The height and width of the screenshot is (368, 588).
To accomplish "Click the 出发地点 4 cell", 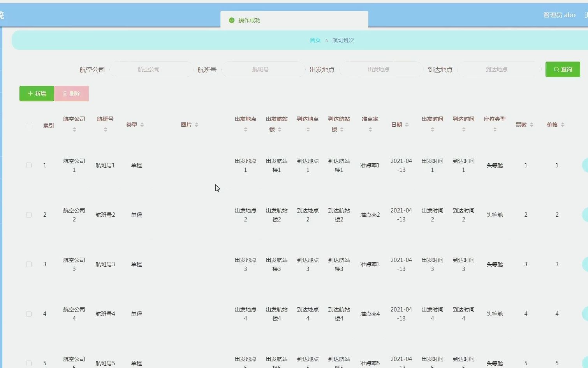I will pos(245,314).
